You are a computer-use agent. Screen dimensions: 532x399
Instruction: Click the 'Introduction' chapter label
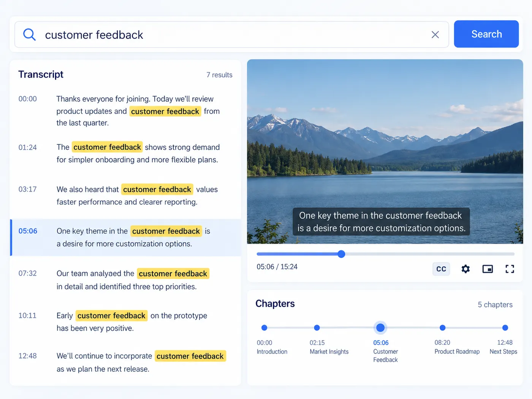tap(272, 351)
